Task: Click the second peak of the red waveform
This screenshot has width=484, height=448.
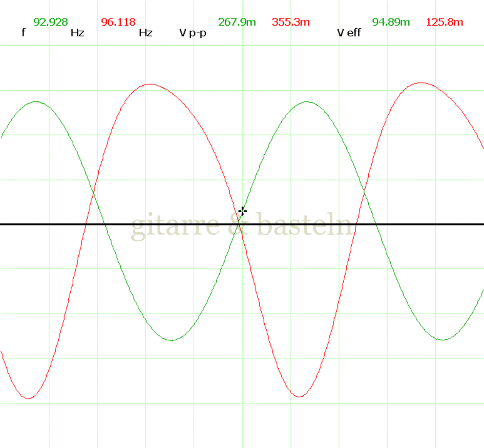Action: click(421, 82)
